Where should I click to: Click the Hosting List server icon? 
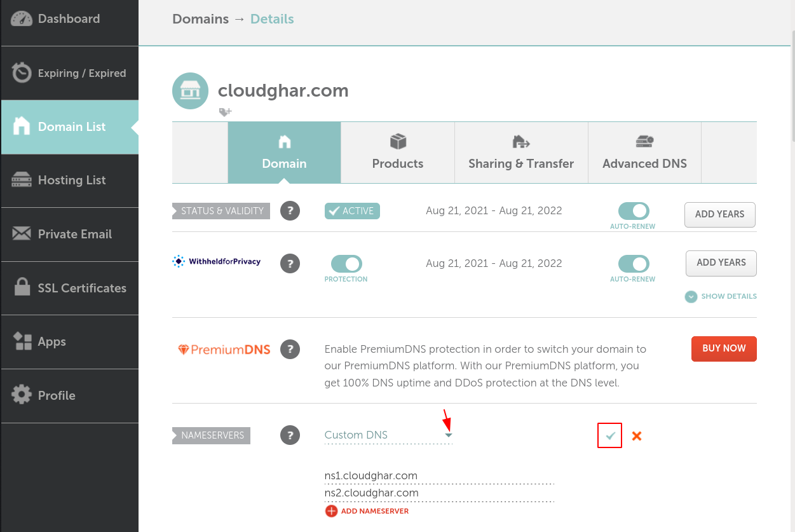(x=22, y=181)
